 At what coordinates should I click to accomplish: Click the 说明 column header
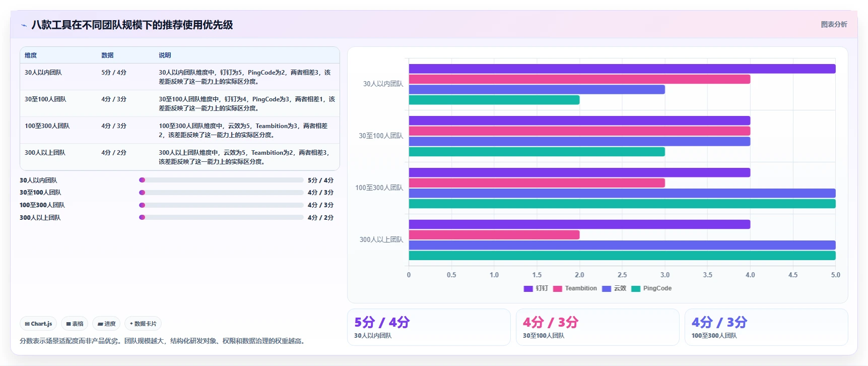tap(165, 55)
